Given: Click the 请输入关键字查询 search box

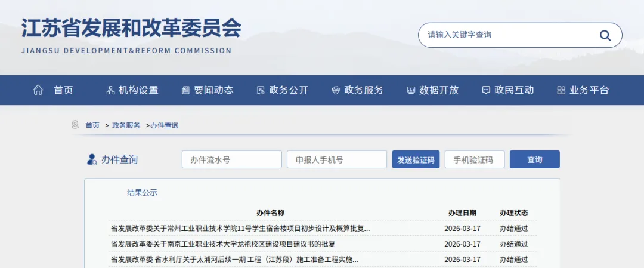Looking at the screenshot, I should (x=507, y=35).
